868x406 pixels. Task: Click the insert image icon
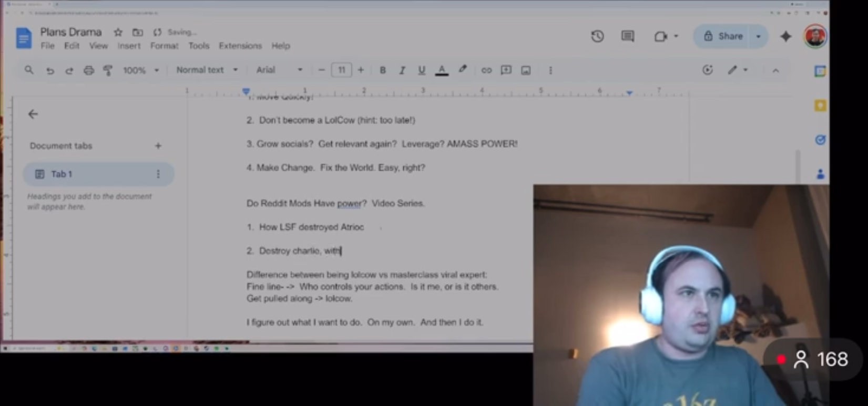click(x=526, y=70)
